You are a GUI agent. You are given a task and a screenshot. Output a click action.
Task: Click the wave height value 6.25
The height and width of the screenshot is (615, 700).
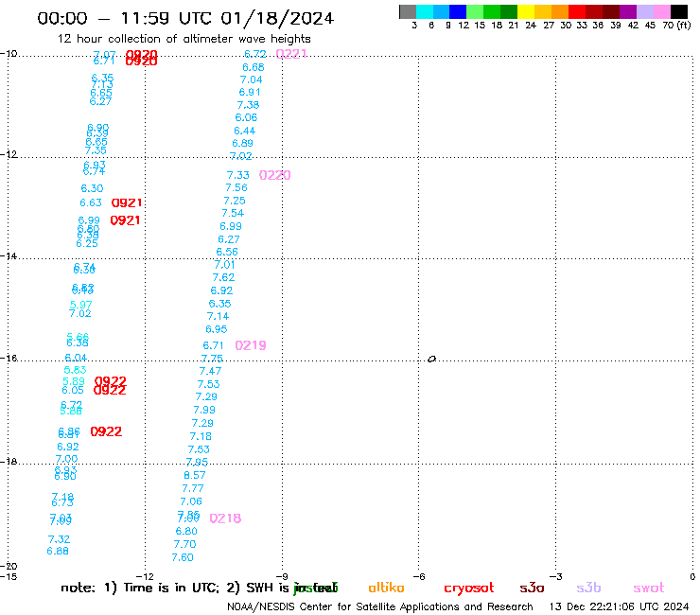pyautogui.click(x=87, y=243)
